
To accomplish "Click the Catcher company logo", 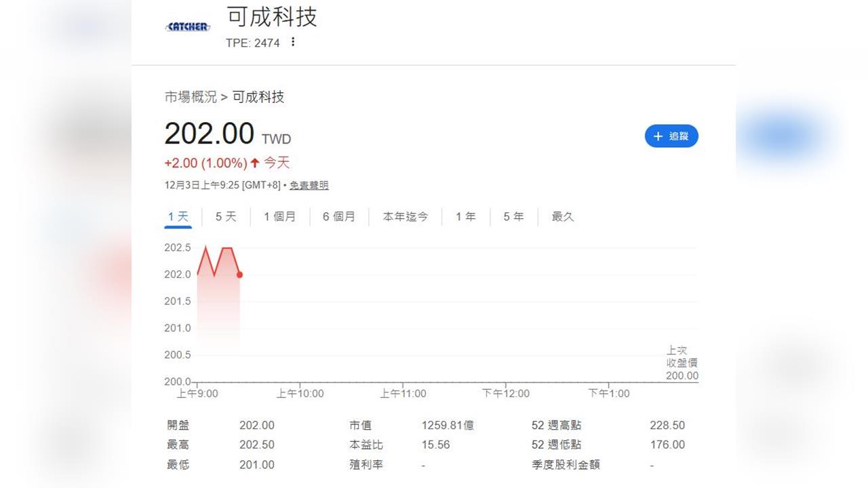I will click(187, 26).
